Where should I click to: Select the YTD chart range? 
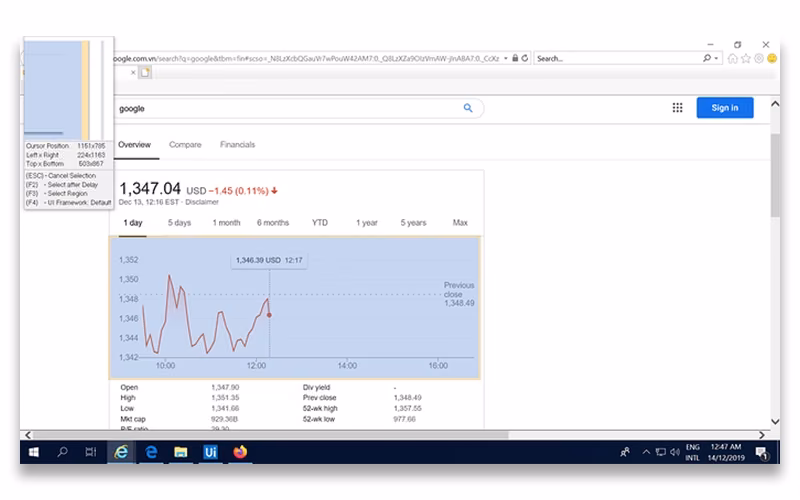320,222
